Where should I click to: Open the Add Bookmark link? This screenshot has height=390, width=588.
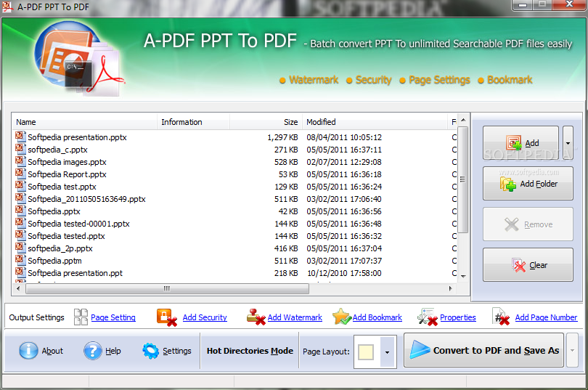coord(377,317)
